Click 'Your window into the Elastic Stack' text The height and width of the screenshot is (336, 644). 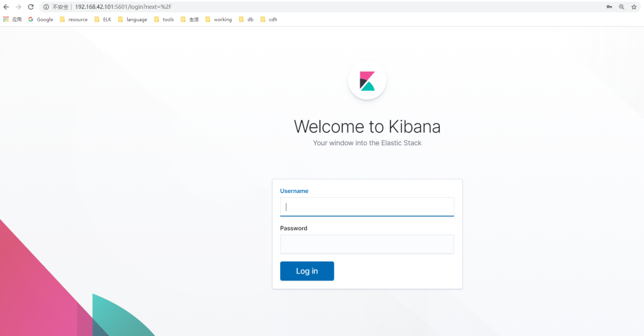[x=367, y=143]
